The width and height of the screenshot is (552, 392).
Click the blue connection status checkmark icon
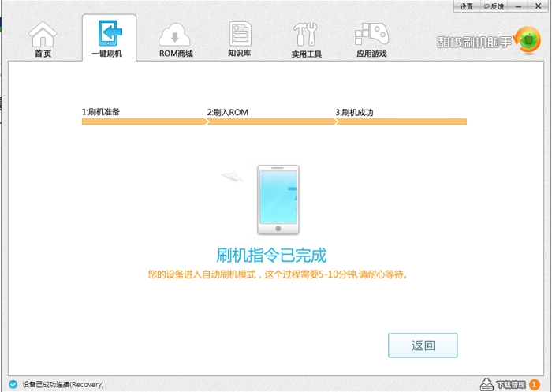click(x=13, y=384)
